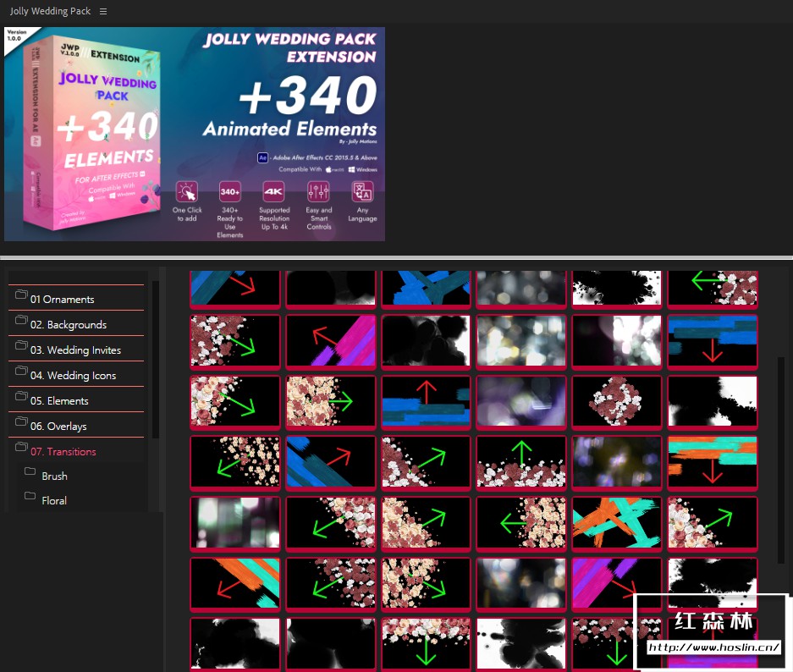Image resolution: width=793 pixels, height=672 pixels.
Task: Select the floral transition with green down-left arrow at left edge
Action: point(235,463)
